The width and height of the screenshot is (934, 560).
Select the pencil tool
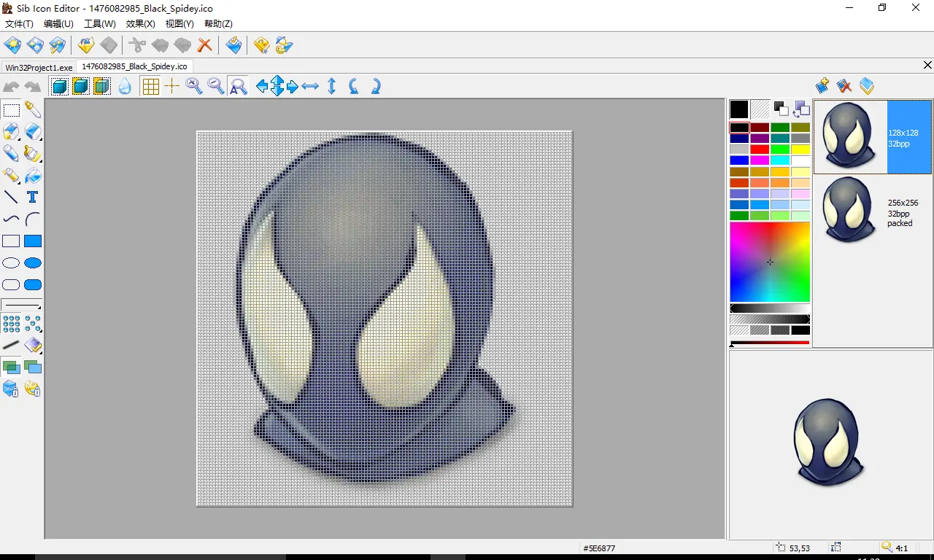[x=11, y=153]
